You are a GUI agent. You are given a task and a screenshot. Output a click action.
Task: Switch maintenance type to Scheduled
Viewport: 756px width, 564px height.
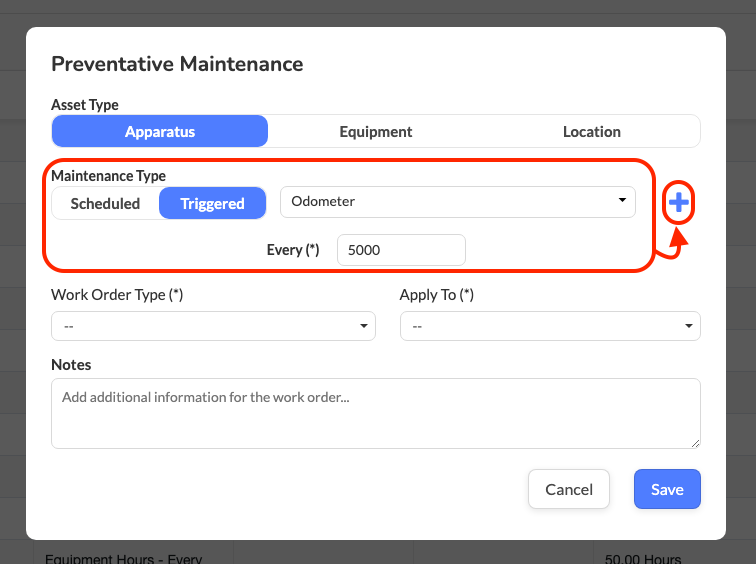(x=105, y=204)
